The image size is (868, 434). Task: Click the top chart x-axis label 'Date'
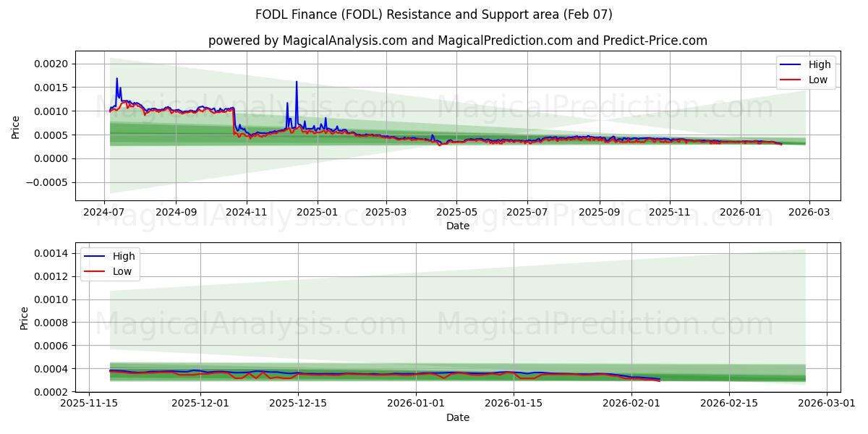point(458,226)
